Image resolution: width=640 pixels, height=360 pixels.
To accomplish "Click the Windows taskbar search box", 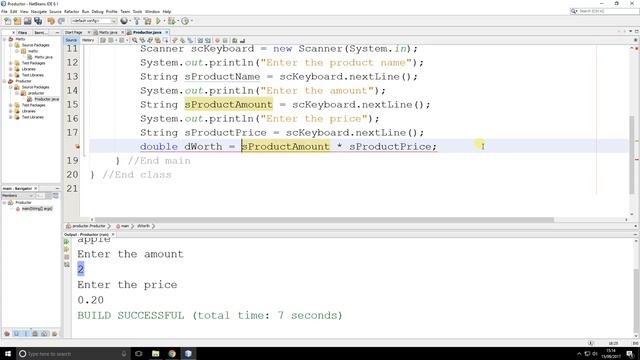I will click(72, 353).
